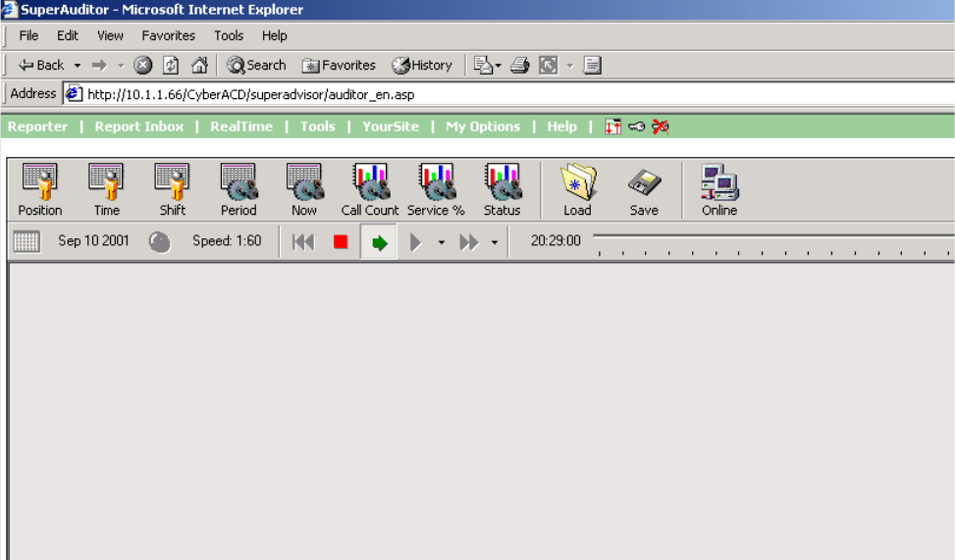Screen dimensions: 955x560
Task: Open the Shift view
Action: click(x=173, y=189)
